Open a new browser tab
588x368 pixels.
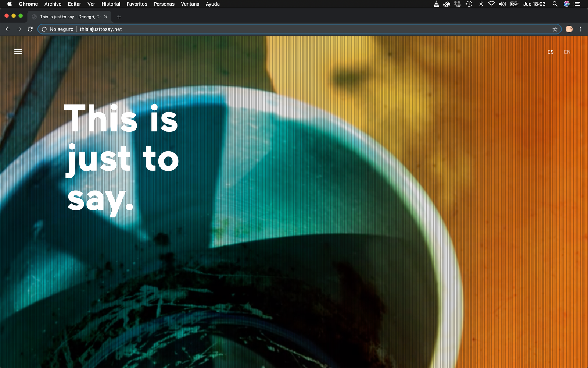(119, 17)
